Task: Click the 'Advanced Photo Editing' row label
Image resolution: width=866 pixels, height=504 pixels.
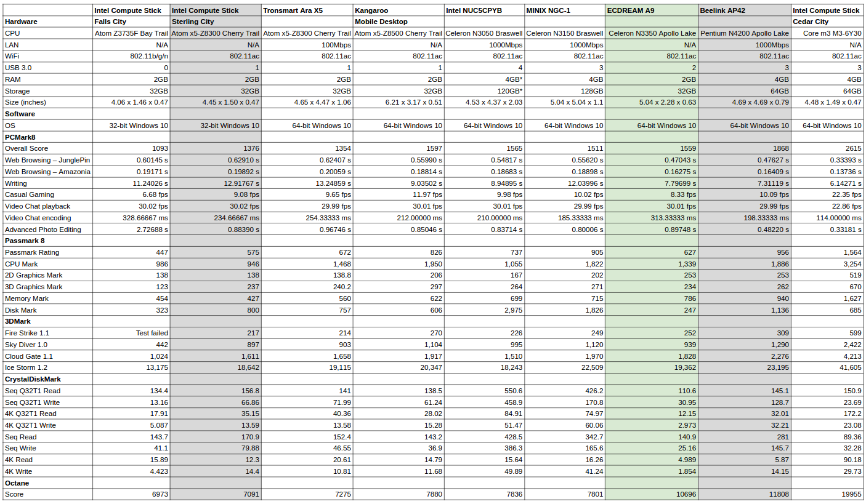Action: click(48, 230)
